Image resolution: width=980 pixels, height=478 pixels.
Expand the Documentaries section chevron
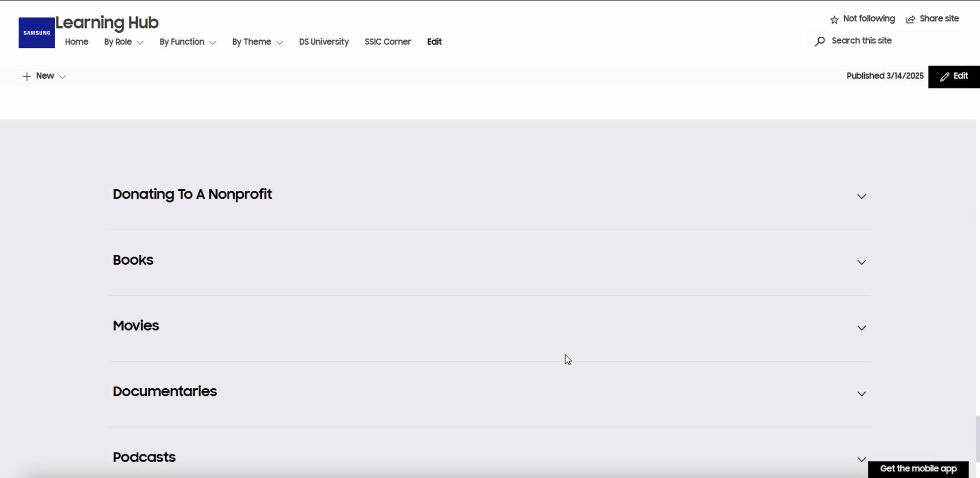coord(862,394)
